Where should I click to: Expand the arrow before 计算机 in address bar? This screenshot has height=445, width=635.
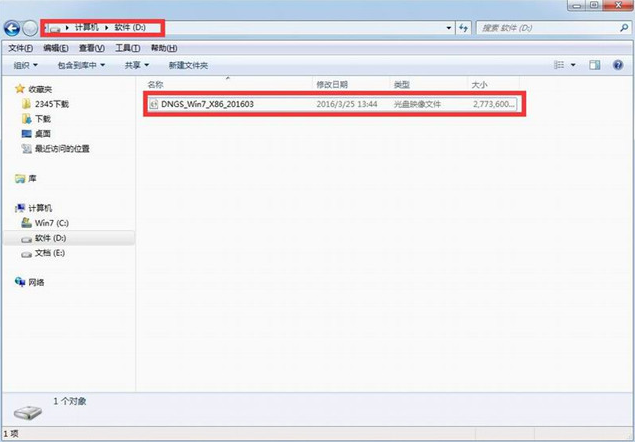67,28
